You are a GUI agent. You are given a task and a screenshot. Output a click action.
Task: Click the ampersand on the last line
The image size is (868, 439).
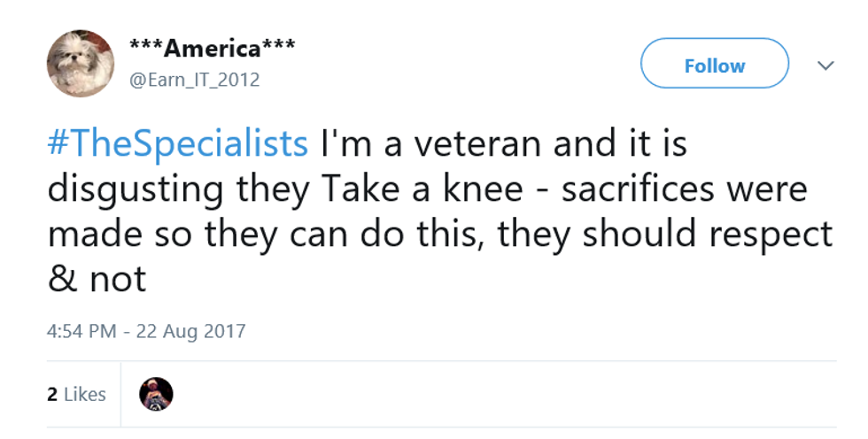pos(61,280)
